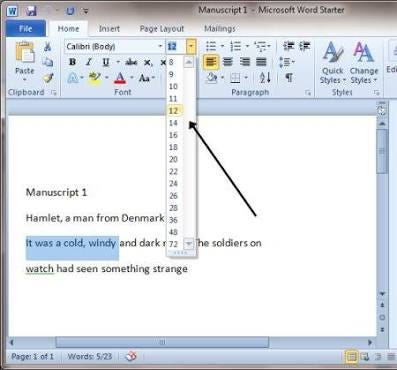Click the Sort A-Z icon
This screenshot has width=397, height=370.
pos(265,78)
